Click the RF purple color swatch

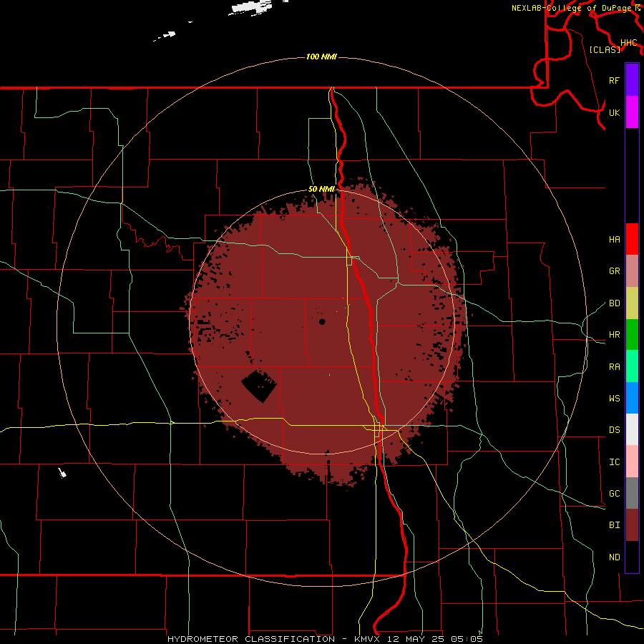pyautogui.click(x=632, y=80)
